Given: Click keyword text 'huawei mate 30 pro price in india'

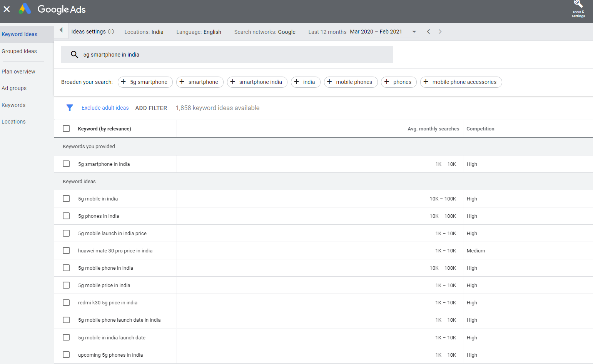Looking at the screenshot, I should 115,250.
